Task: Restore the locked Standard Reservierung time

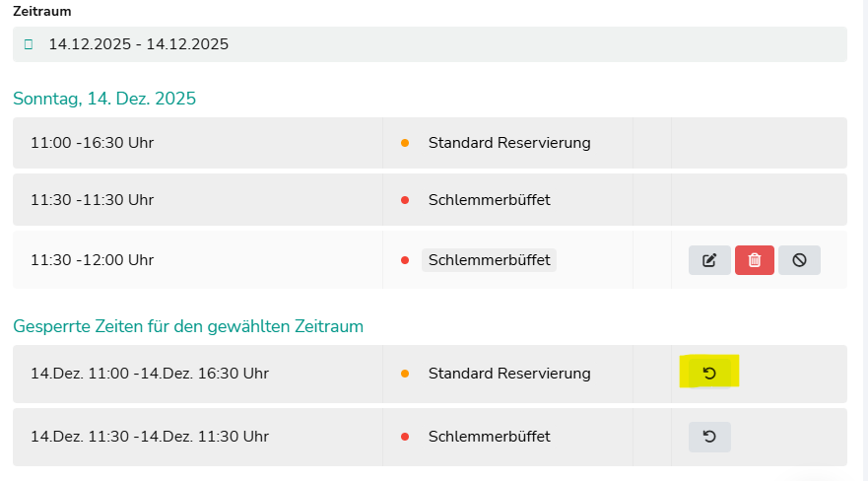Action: 709,374
